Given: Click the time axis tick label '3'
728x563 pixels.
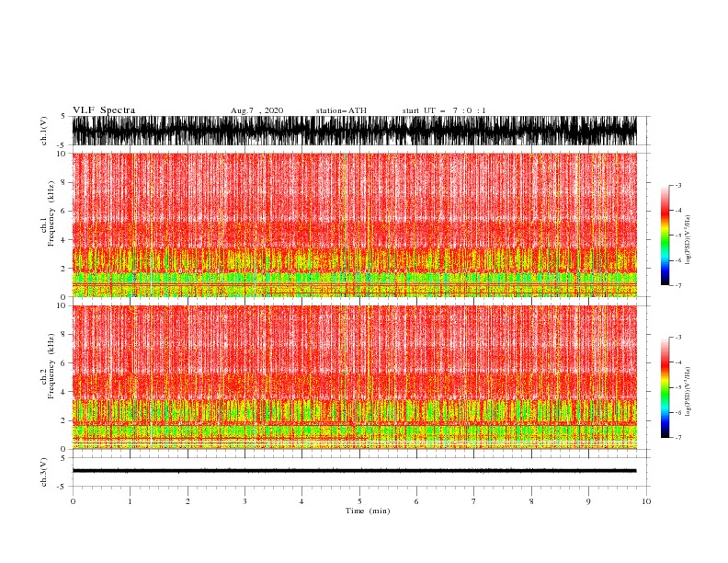Looking at the screenshot, I should [x=245, y=501].
